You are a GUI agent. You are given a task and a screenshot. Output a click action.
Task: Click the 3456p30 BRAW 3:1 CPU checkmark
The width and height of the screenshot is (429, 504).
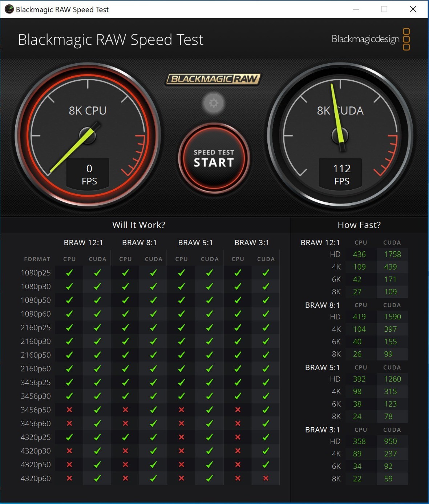(238, 396)
